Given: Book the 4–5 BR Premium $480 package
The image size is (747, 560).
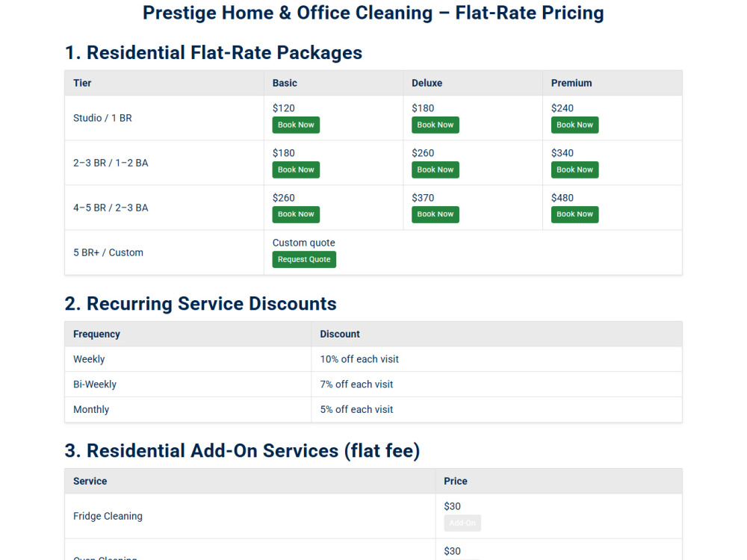Looking at the screenshot, I should pyautogui.click(x=574, y=214).
